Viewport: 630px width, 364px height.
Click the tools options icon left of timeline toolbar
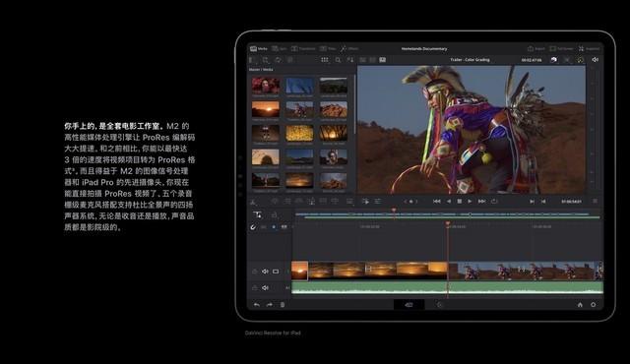pos(378,202)
